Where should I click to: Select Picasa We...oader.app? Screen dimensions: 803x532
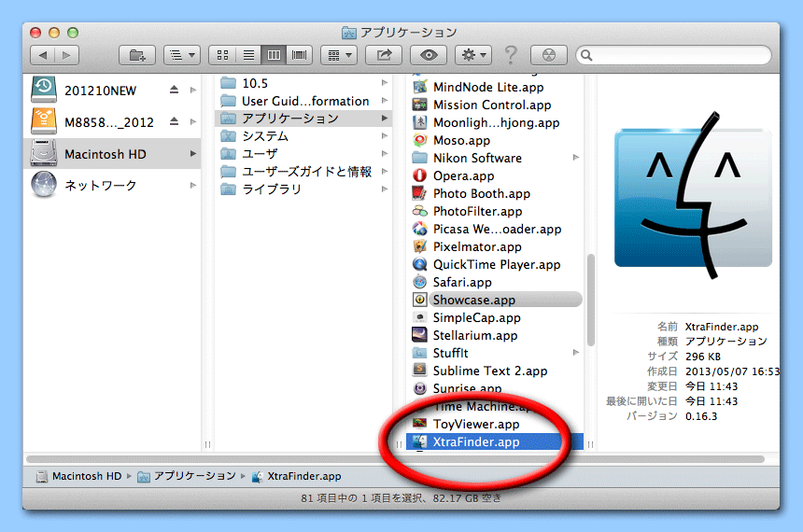(x=496, y=229)
